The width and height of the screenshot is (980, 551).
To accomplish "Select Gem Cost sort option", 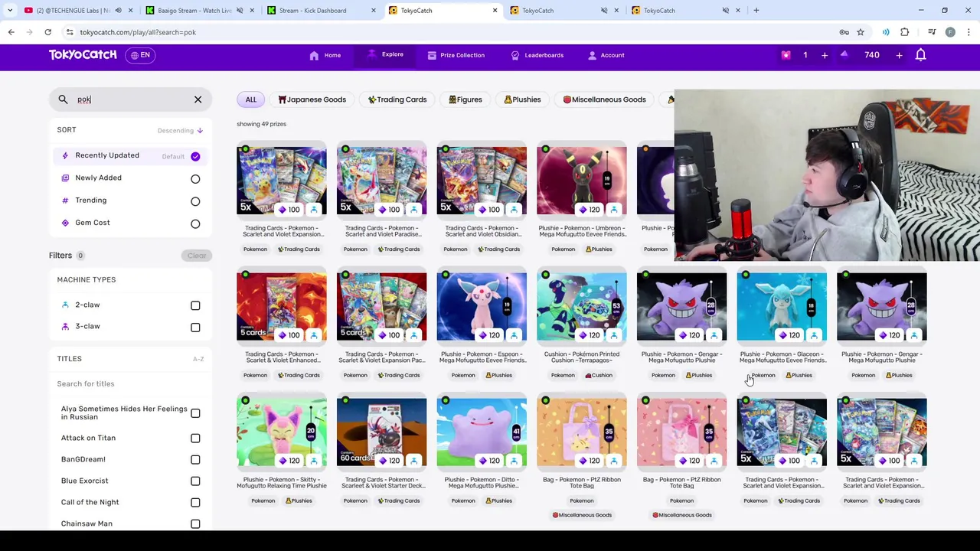I will coord(130,223).
